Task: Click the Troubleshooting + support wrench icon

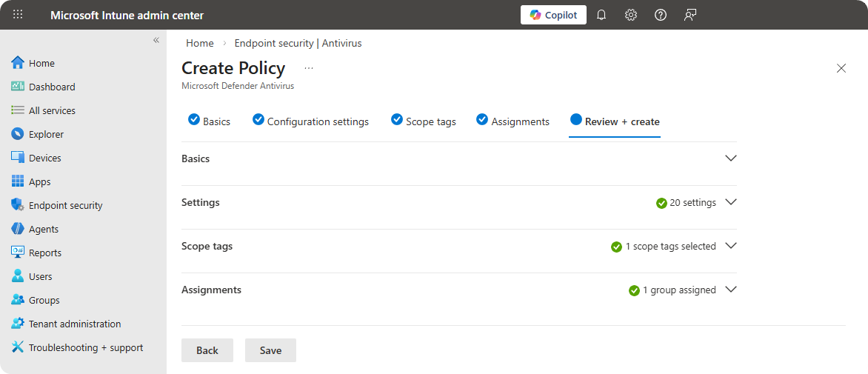Action: 18,347
